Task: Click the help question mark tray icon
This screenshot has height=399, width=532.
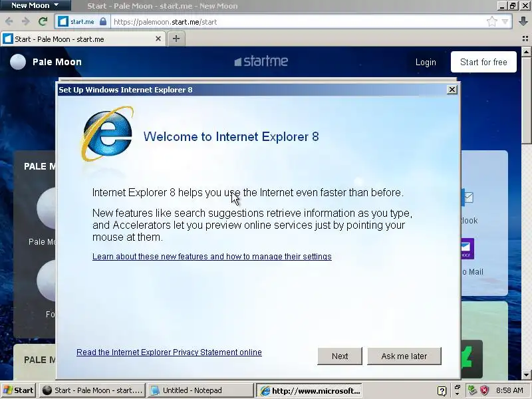Action: point(442,391)
